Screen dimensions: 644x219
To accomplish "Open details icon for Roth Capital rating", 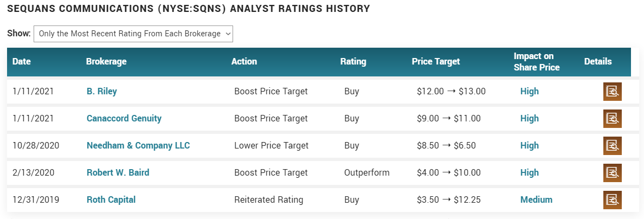I will [612, 200].
